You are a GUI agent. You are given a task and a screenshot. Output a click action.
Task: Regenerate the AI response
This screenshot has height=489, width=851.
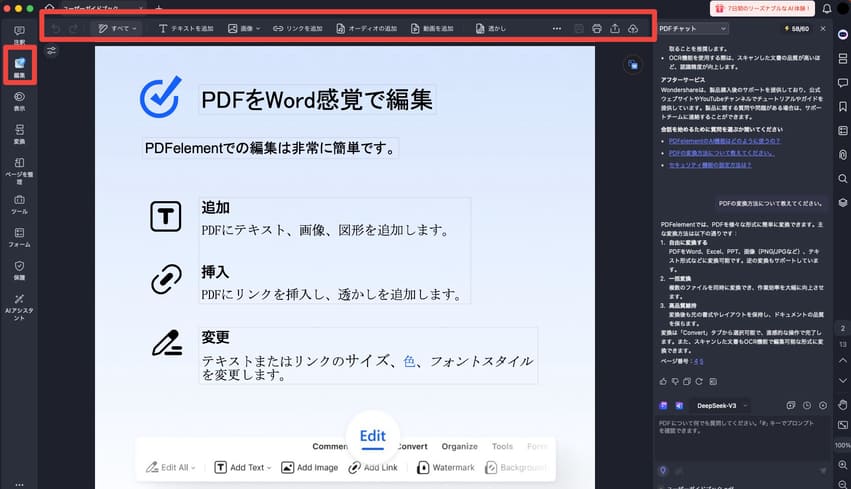(699, 382)
